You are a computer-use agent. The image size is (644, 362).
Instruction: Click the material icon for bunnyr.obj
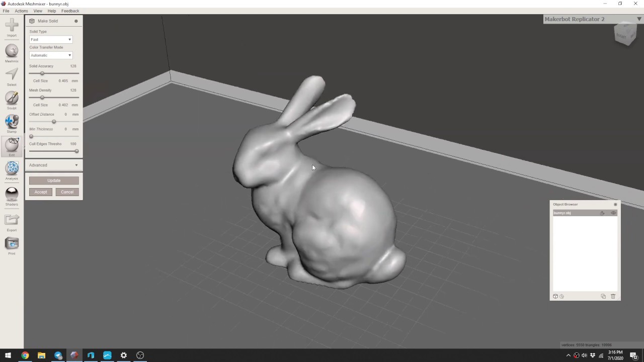(x=602, y=213)
